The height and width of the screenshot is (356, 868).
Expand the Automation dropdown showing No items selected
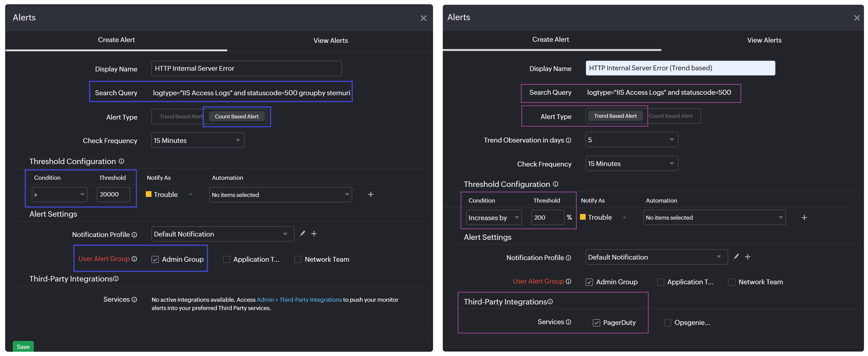click(x=280, y=195)
